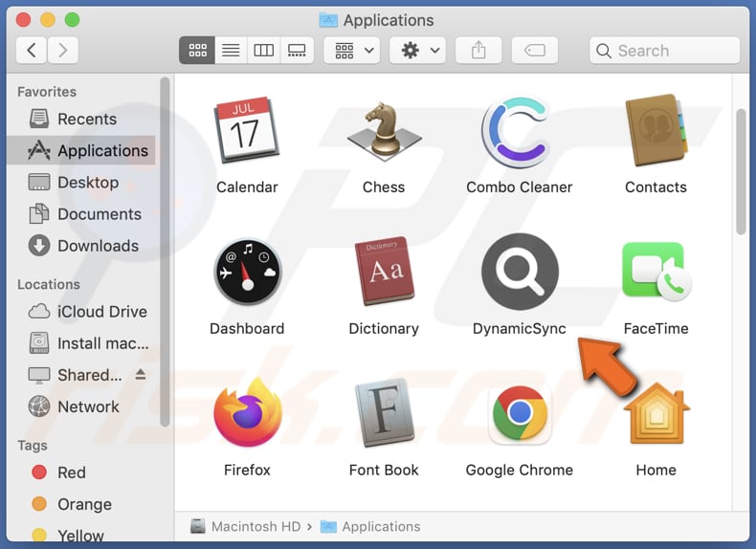756x549 pixels.
Task: Click the Applications folder icon in title bar
Action: pyautogui.click(x=328, y=20)
